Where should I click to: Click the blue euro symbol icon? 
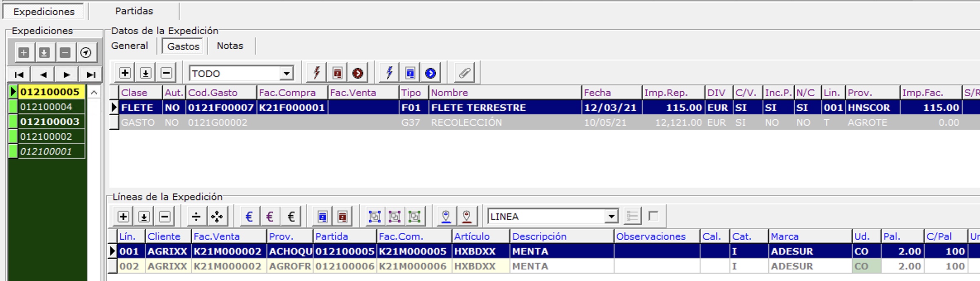tap(249, 217)
